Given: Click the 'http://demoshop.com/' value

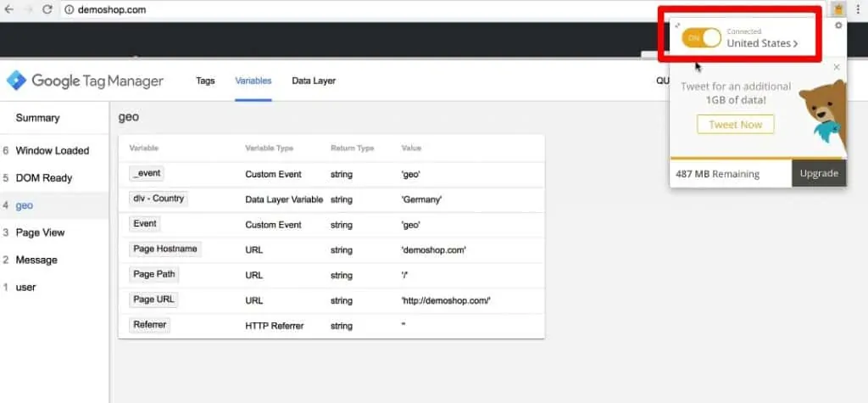Looking at the screenshot, I should [446, 300].
